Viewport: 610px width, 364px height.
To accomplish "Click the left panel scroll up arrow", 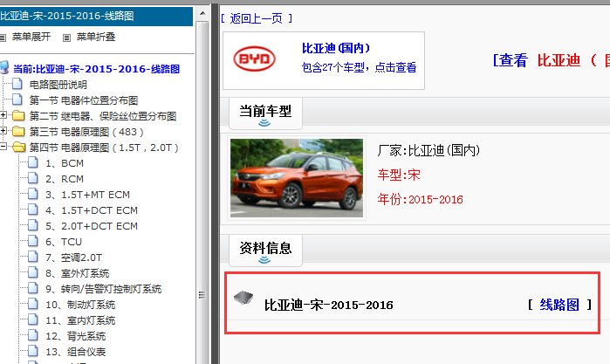I will (202, 13).
